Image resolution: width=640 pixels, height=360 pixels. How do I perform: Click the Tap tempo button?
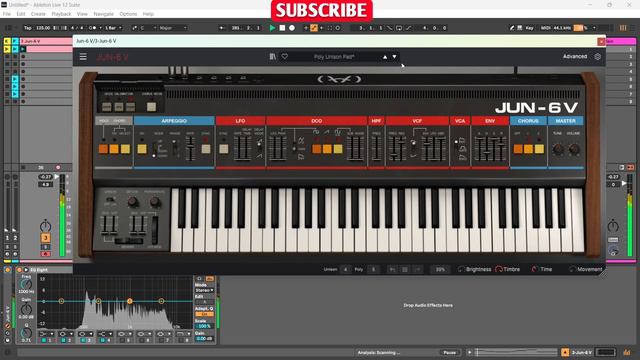point(28,28)
